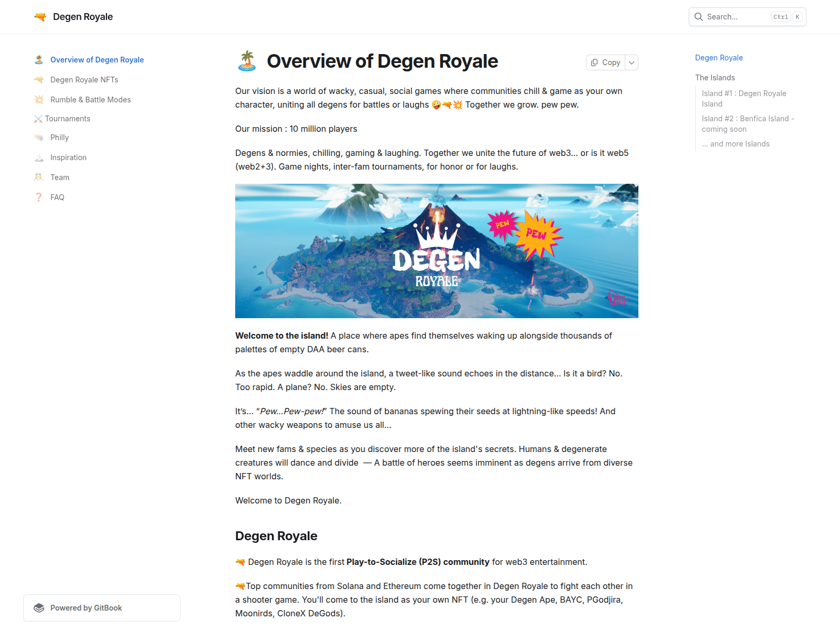Click the bold 'Welcome to the island!' text
Image resolution: width=840 pixels, height=630 pixels.
point(281,336)
